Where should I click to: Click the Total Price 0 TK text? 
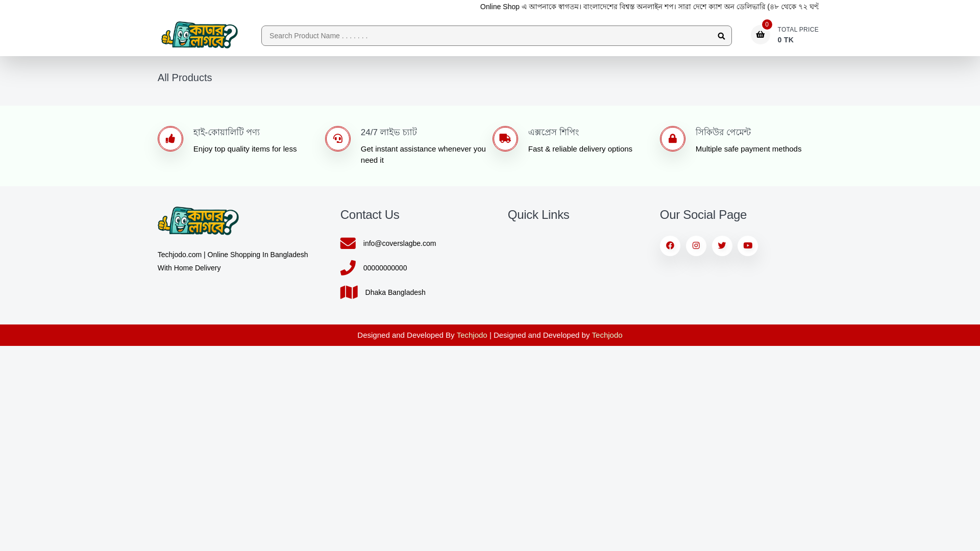point(797,35)
